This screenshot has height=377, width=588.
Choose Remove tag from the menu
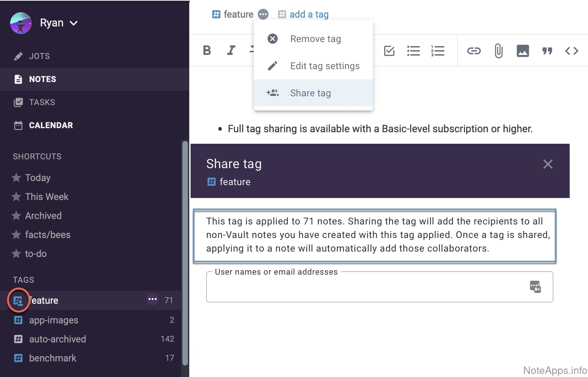pos(315,39)
